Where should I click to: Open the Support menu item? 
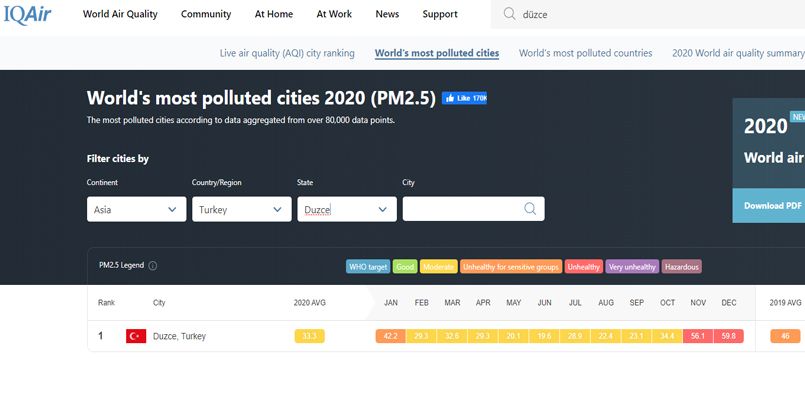point(440,14)
